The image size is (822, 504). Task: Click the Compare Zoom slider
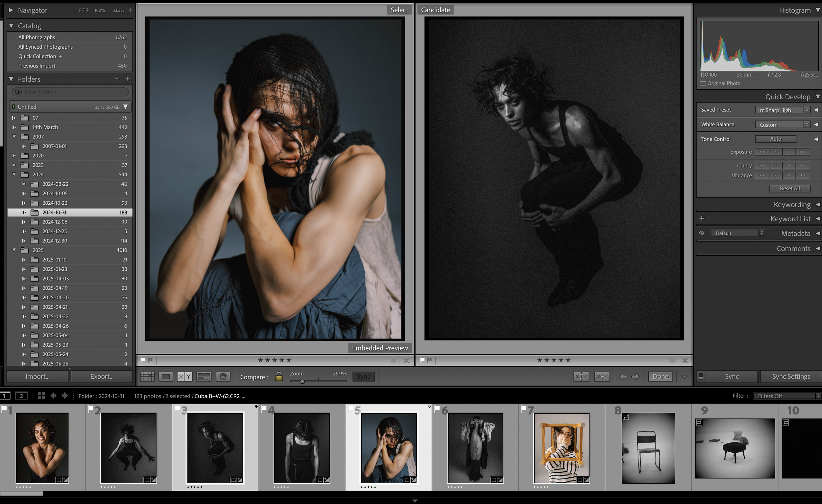point(318,381)
